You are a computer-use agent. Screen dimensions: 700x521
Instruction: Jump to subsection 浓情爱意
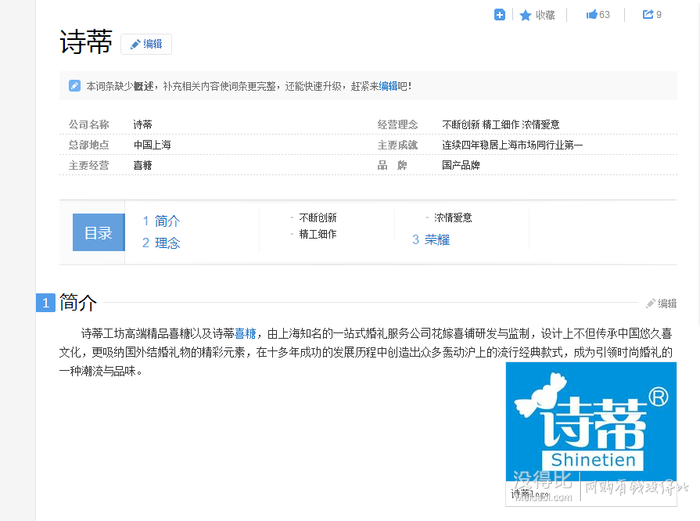pyautogui.click(x=453, y=218)
